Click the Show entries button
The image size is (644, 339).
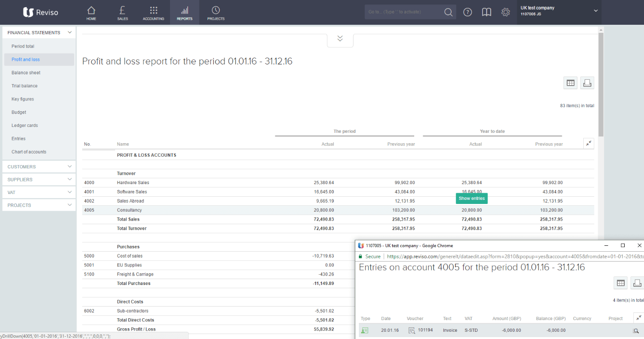471,199
